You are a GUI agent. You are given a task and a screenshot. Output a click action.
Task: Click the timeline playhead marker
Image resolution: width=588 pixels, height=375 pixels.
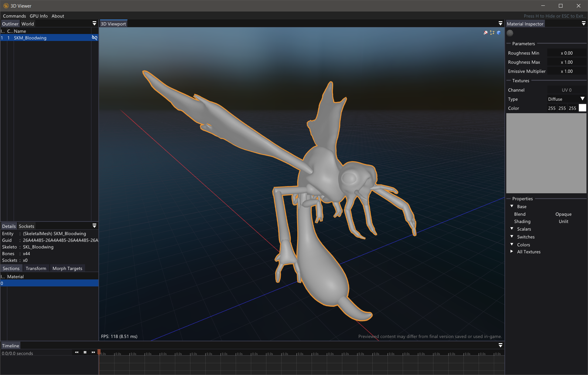(x=99, y=352)
